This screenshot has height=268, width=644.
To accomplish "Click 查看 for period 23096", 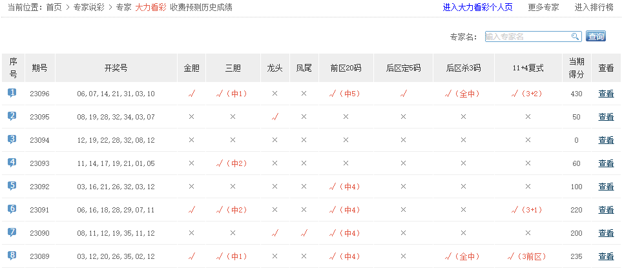I will (x=606, y=94).
